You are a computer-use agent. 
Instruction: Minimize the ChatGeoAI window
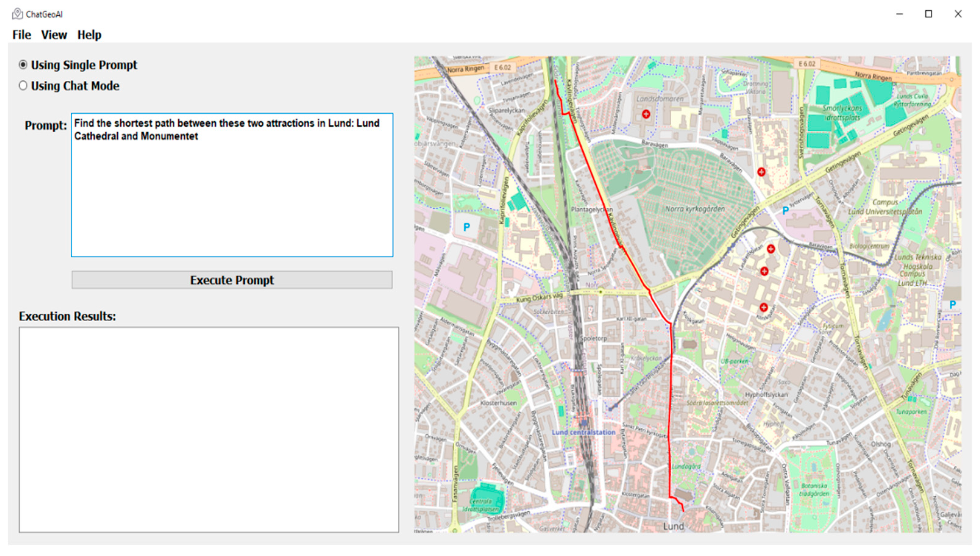click(900, 14)
